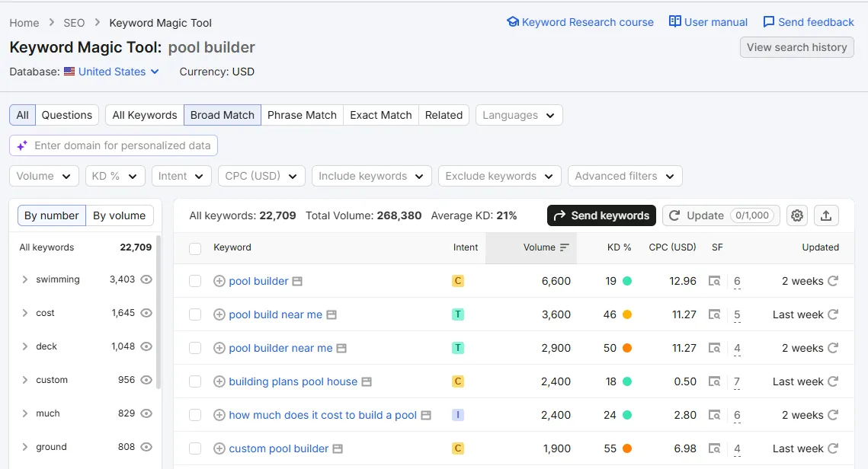Expand the 'swimming' keyword group
Image resolution: width=868 pixels, height=469 pixels.
[25, 279]
